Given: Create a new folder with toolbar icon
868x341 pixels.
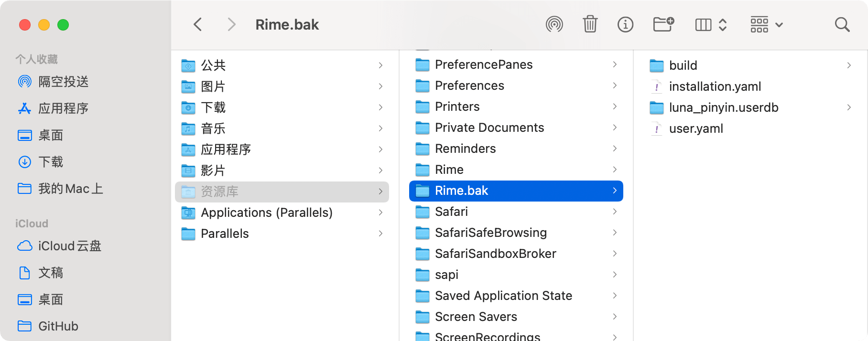Looking at the screenshot, I should coord(663,24).
